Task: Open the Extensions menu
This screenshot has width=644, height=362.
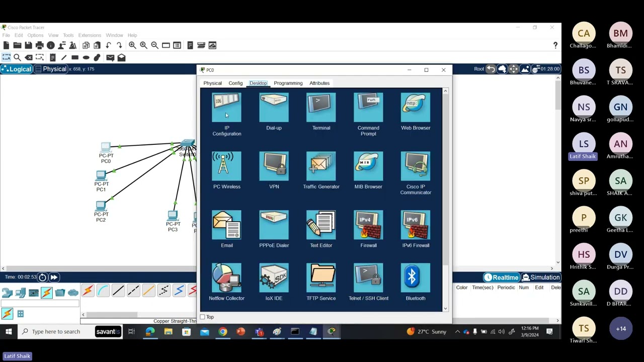Action: (x=90, y=35)
